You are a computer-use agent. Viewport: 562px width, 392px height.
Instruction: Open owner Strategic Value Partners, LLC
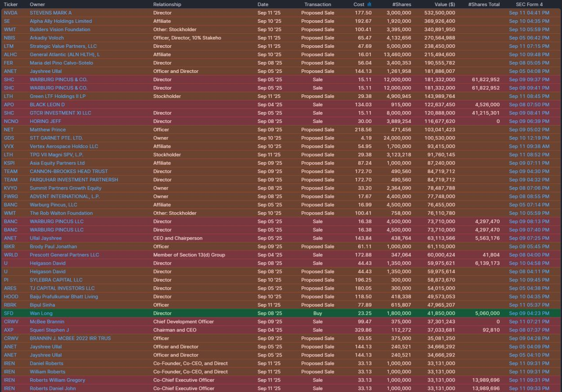pos(63,46)
